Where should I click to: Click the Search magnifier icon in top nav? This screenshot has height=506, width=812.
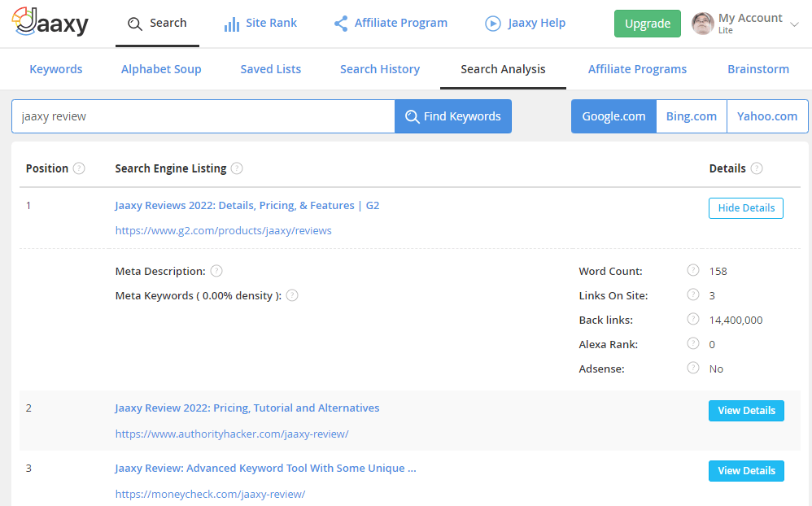pos(134,24)
